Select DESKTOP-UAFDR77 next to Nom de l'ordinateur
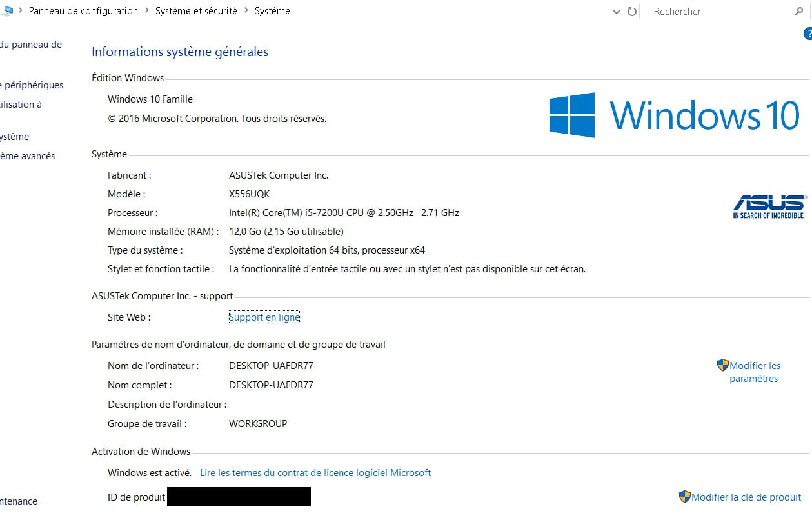Image resolution: width=812 pixels, height=520 pixels. 272,366
